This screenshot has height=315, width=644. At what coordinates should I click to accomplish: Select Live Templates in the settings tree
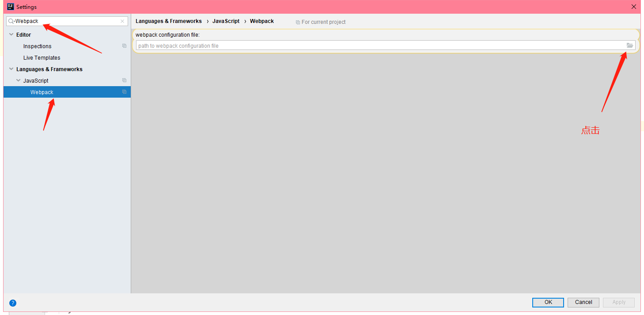42,57
